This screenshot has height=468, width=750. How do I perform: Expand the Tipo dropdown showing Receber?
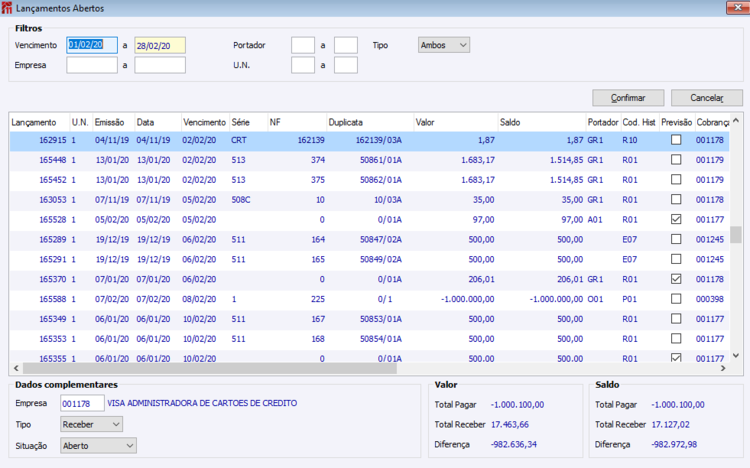91,424
